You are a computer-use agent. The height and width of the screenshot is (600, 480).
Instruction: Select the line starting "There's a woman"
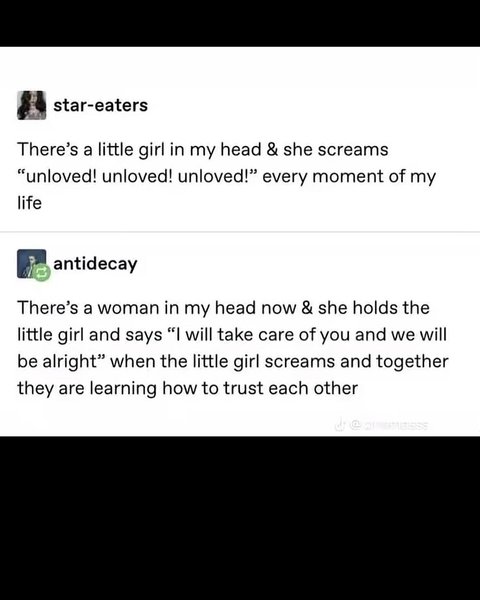pos(223,308)
